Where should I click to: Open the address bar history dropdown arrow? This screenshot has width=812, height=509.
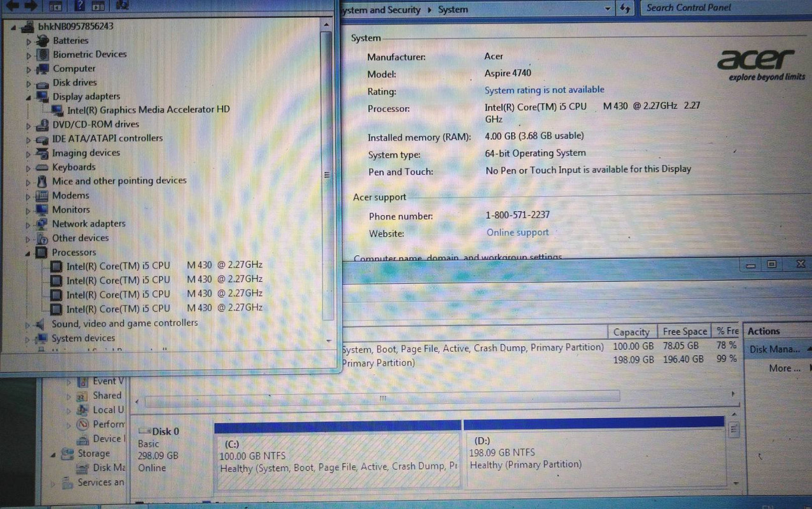(608, 8)
